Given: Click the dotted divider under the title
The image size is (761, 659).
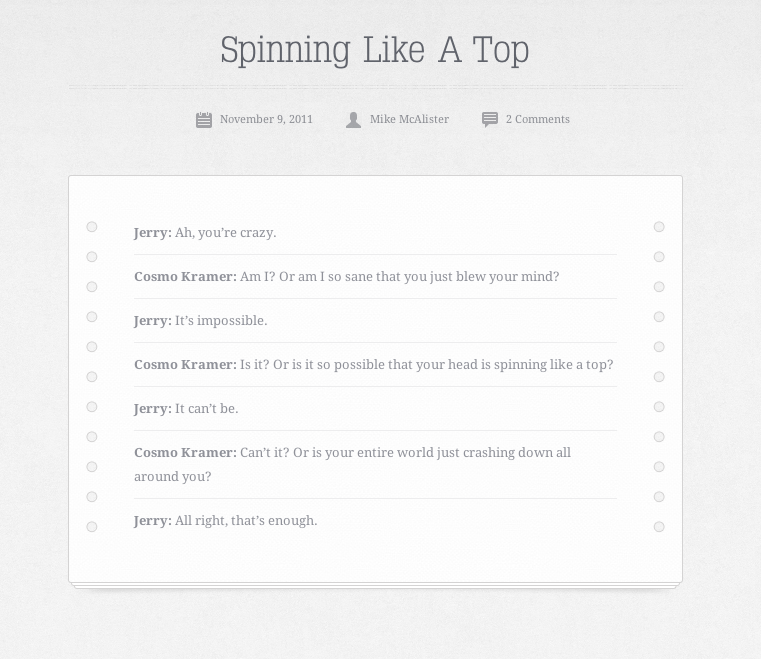Looking at the screenshot, I should click(x=376, y=87).
